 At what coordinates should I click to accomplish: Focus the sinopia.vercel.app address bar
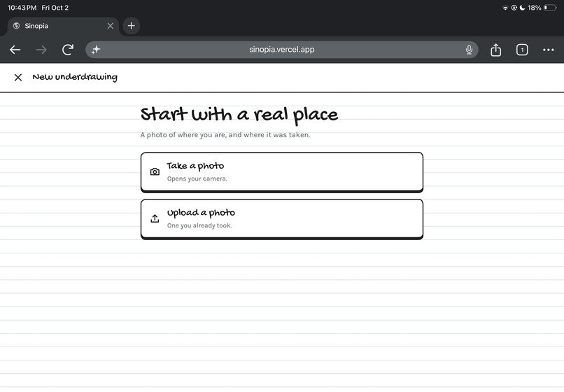(281, 50)
